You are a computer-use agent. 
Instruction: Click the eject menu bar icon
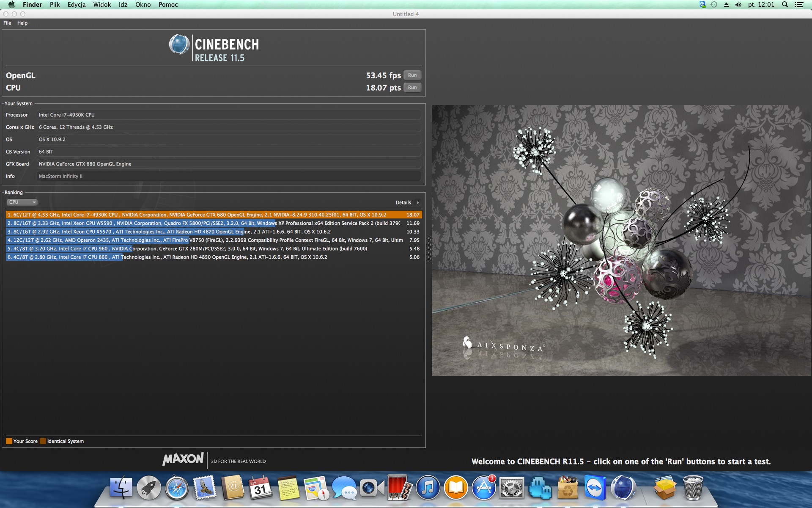(726, 5)
